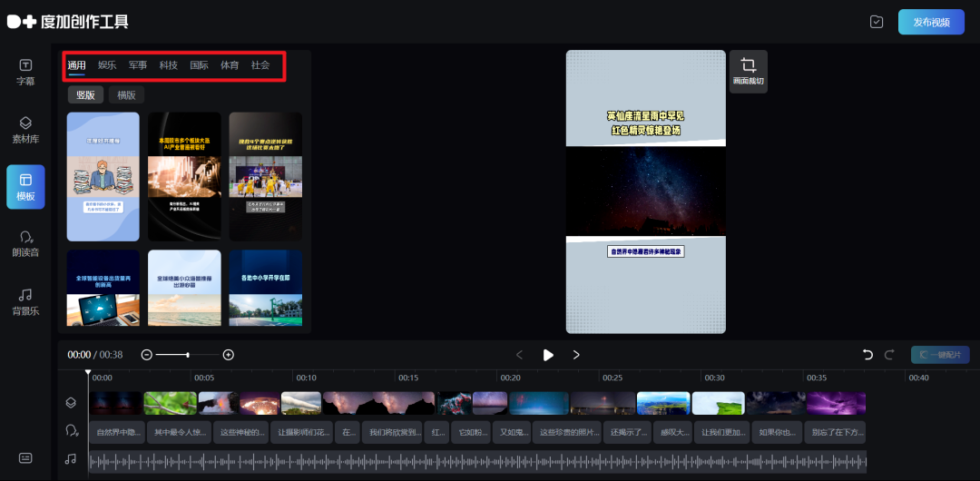
Task: Select the first dark red clip
Action: point(115,403)
